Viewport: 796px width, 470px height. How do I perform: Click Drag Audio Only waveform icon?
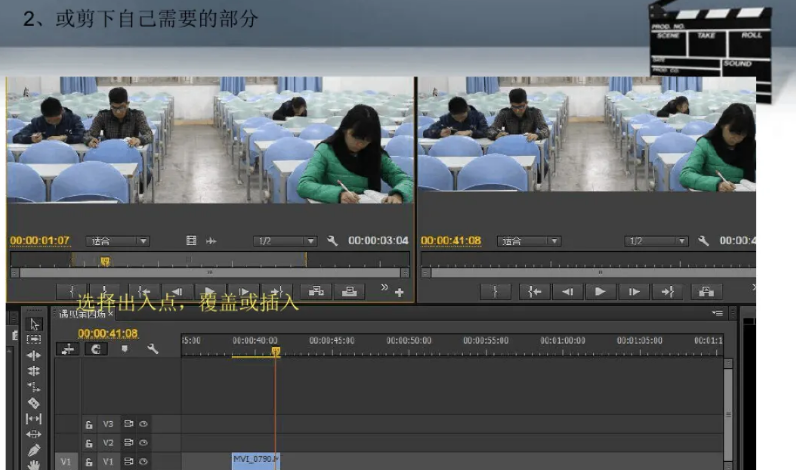211,241
